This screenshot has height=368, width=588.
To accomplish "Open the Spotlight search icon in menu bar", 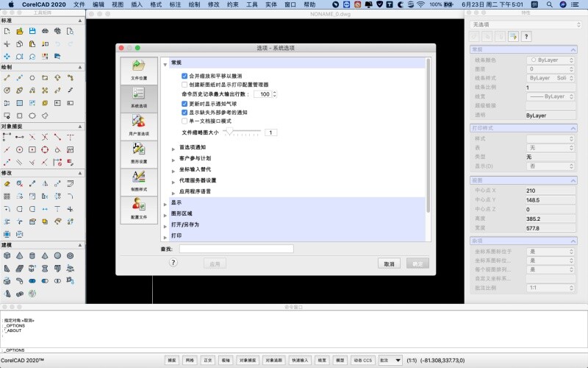I will (x=549, y=4).
